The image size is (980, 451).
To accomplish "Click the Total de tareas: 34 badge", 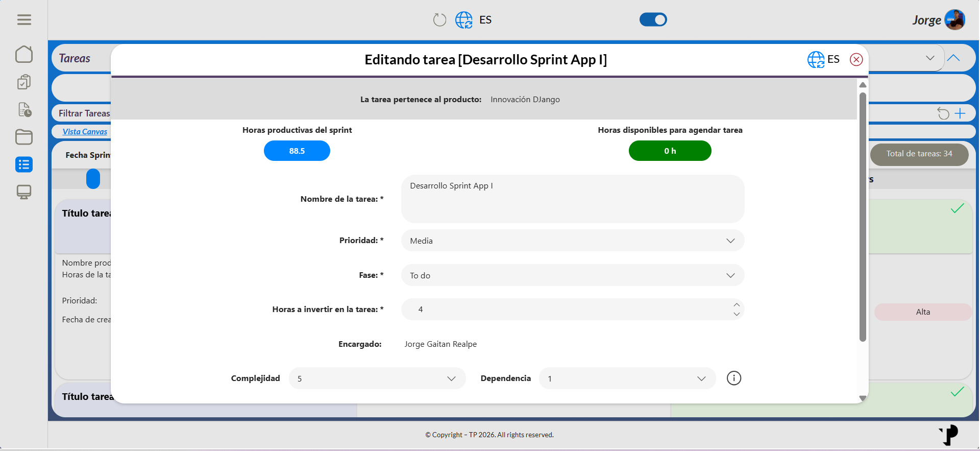I will 919,154.
